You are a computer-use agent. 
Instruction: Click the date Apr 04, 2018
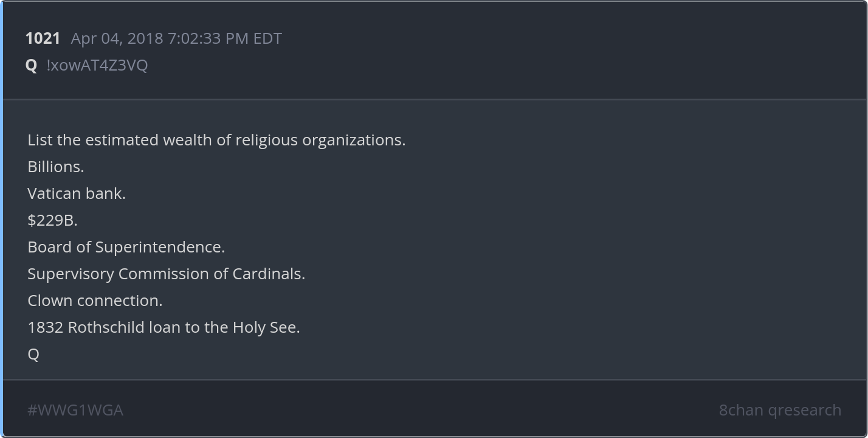tap(117, 38)
